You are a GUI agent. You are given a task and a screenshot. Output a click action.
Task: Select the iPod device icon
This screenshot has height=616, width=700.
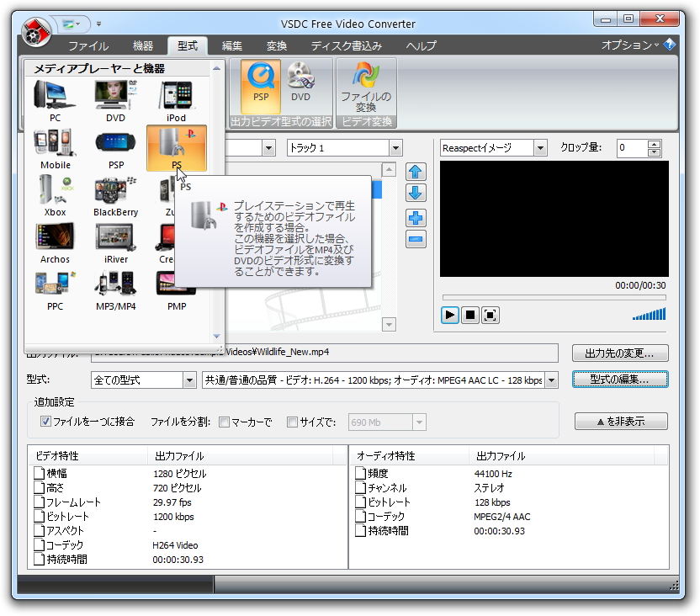(177, 101)
